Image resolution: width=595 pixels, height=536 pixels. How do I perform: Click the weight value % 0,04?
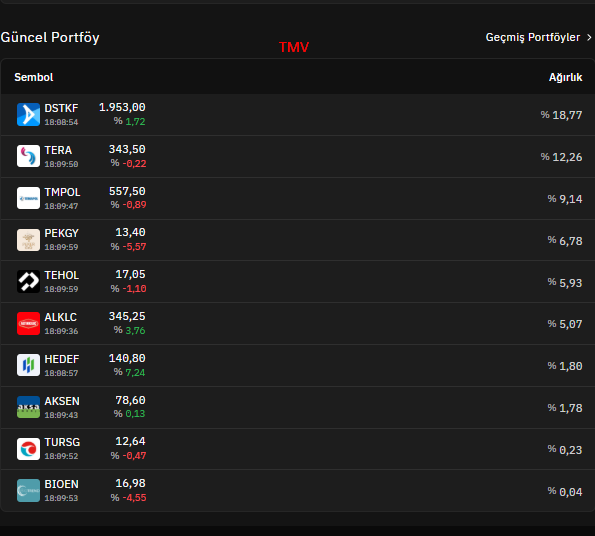point(565,492)
